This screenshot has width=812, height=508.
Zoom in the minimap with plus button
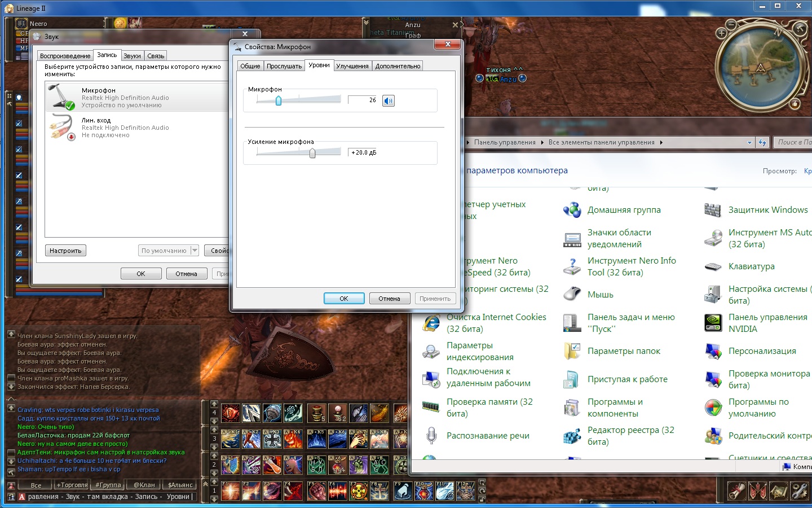coord(721,33)
